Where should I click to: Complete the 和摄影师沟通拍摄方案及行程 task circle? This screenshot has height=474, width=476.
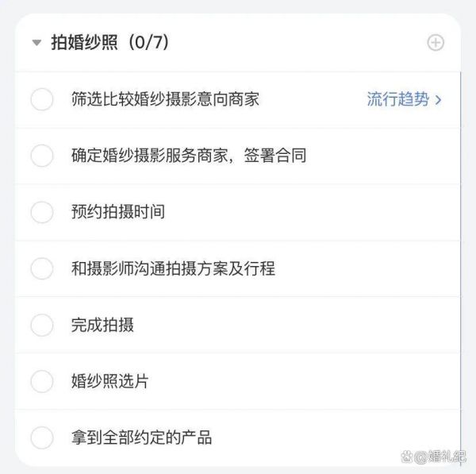pyautogui.click(x=42, y=268)
